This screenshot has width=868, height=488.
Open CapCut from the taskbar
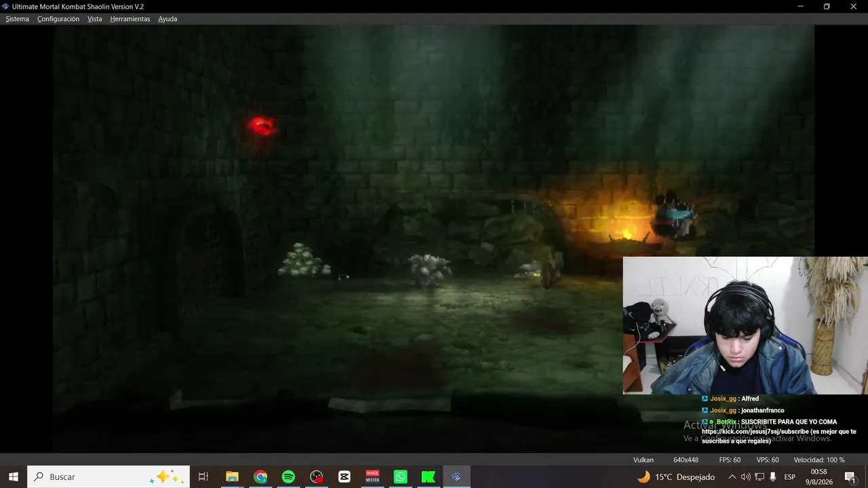click(x=344, y=477)
